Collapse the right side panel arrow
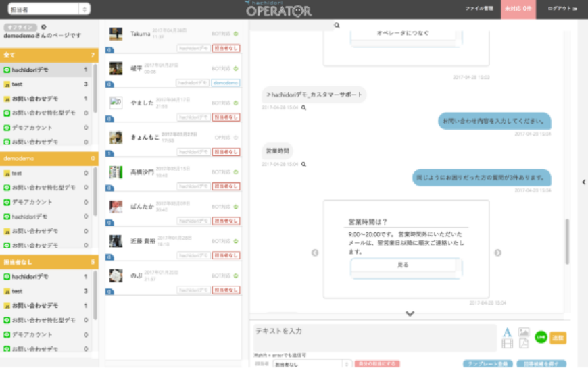 coord(583,182)
